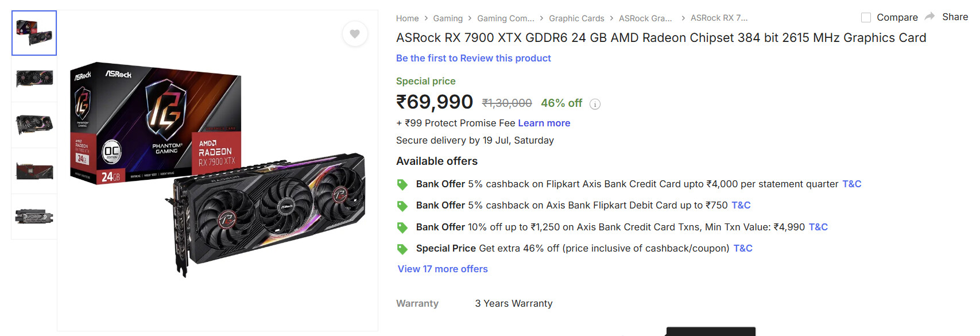The width and height of the screenshot is (980, 336).
Task: Select the first thumbnail showing box and card
Action: tap(34, 33)
